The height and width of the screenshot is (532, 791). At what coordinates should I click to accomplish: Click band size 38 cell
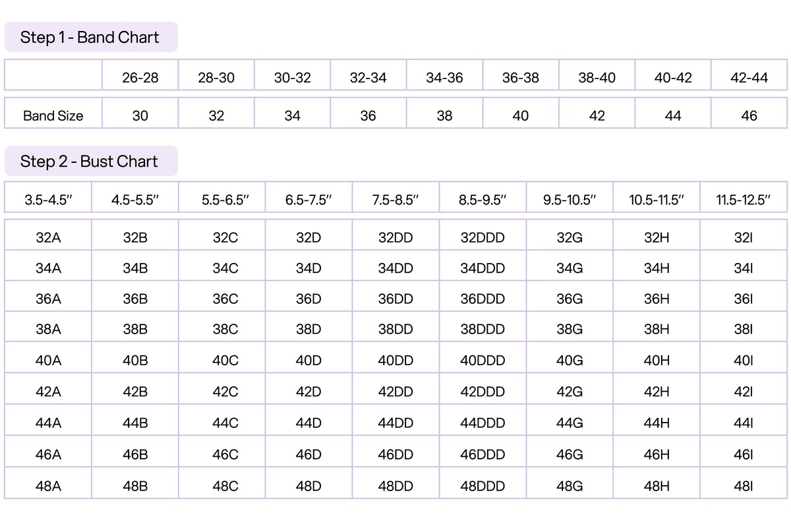445,115
